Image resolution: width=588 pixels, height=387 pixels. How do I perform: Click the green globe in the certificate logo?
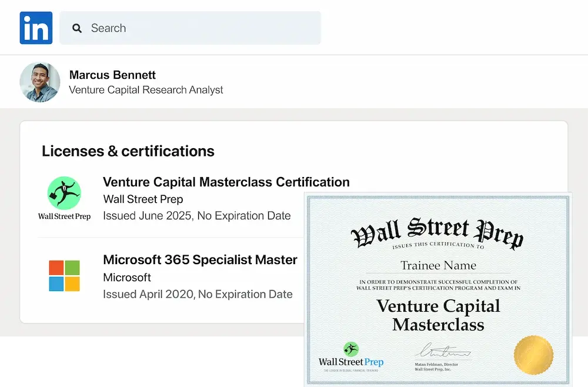[350, 349]
